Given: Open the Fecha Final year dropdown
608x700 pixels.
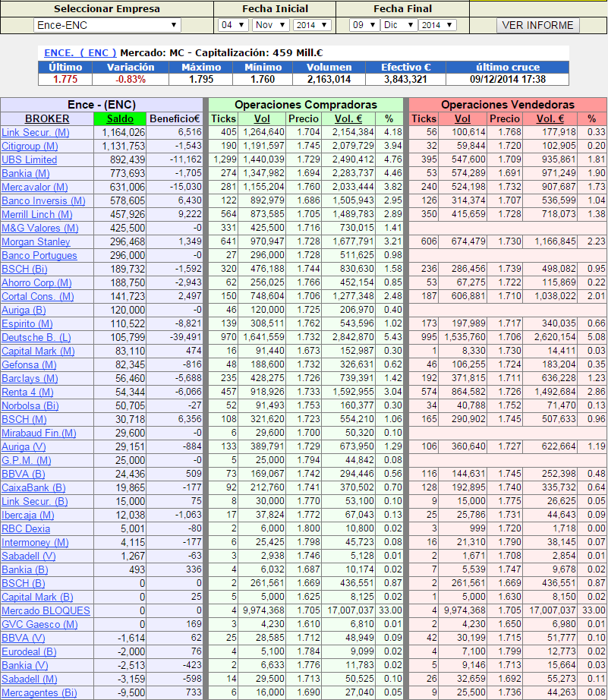Looking at the screenshot, I should (x=437, y=25).
